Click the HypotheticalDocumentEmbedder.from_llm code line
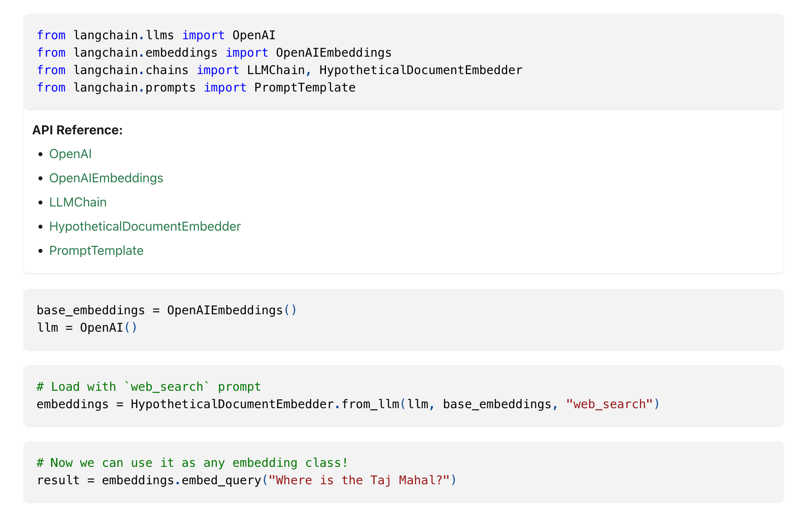Image resolution: width=812 pixels, height=512 pixels. click(x=348, y=404)
